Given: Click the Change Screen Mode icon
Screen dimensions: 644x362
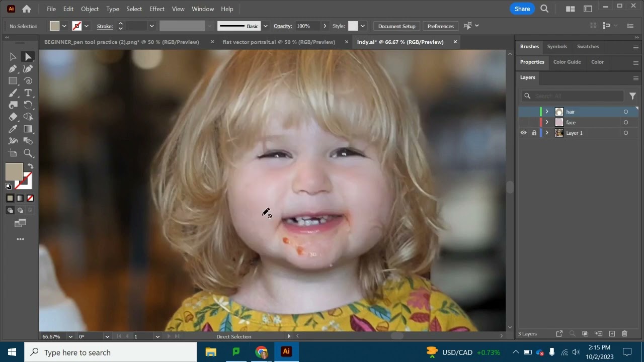Looking at the screenshot, I should pyautogui.click(x=20, y=223).
